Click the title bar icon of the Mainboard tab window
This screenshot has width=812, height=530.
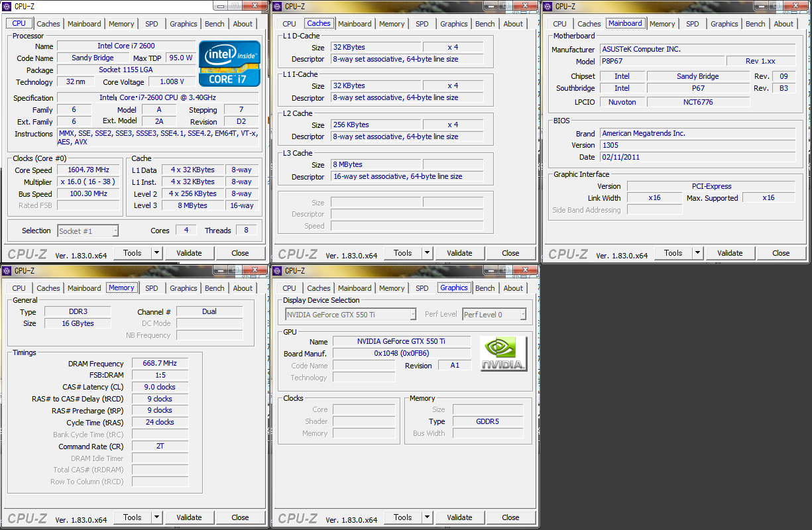549,6
